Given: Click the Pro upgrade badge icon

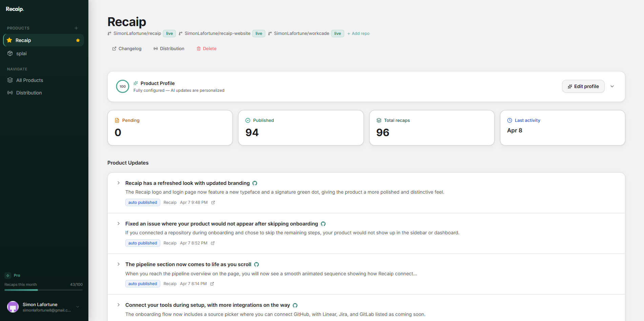Looking at the screenshot, I should click(x=7, y=275).
